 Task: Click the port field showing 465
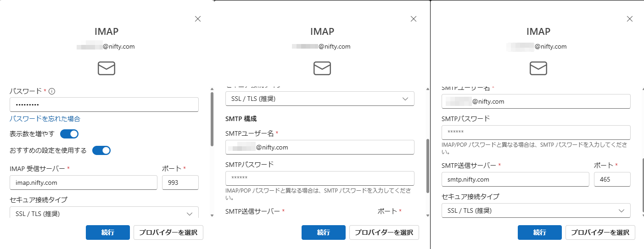point(611,179)
